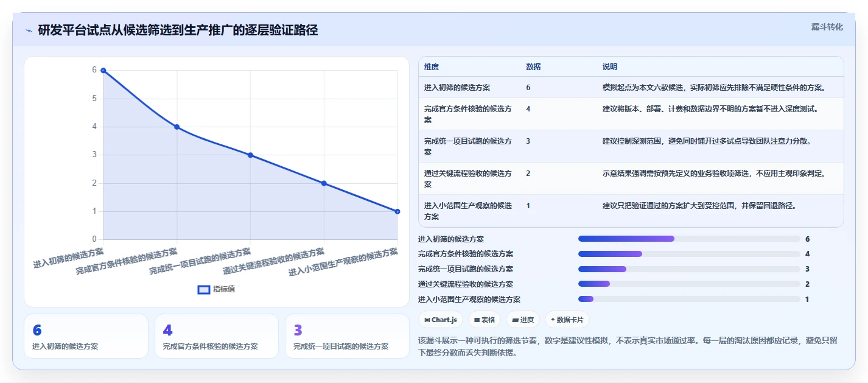Click the chart data point at value 3

pyautogui.click(x=250, y=155)
